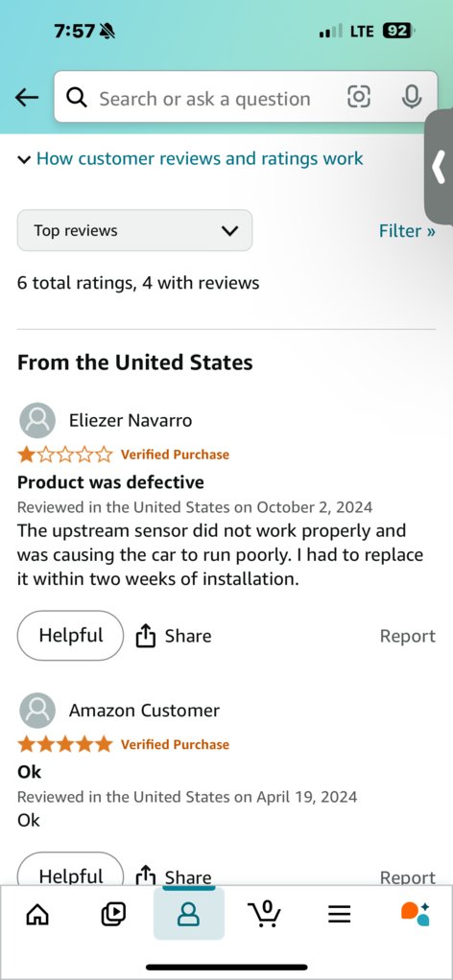Tap the search or ask a question field
453x980 pixels.
pyautogui.click(x=204, y=99)
